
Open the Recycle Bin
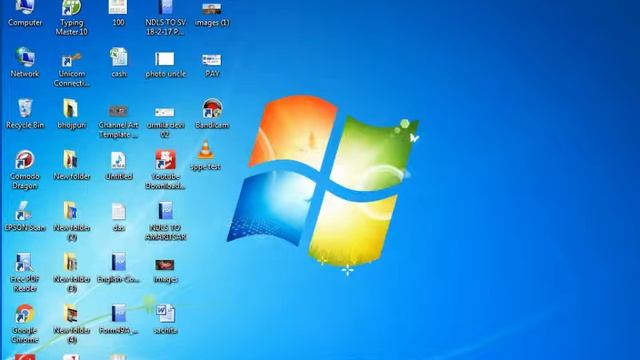[25, 114]
